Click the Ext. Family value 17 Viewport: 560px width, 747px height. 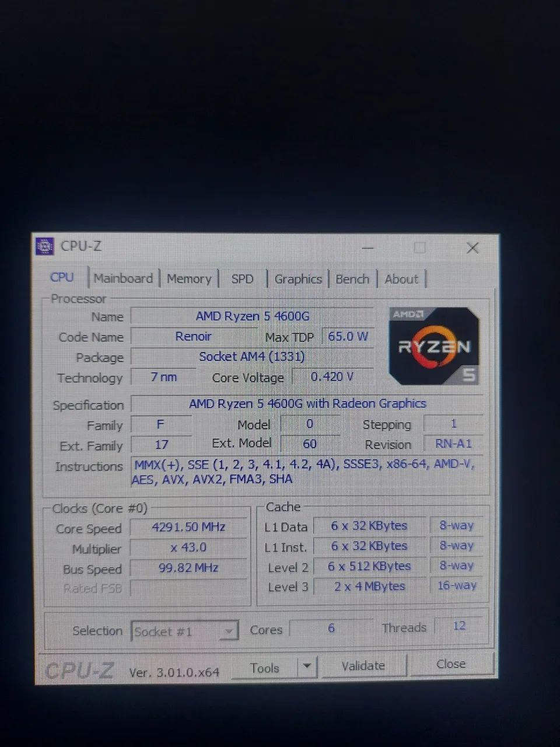[161, 444]
